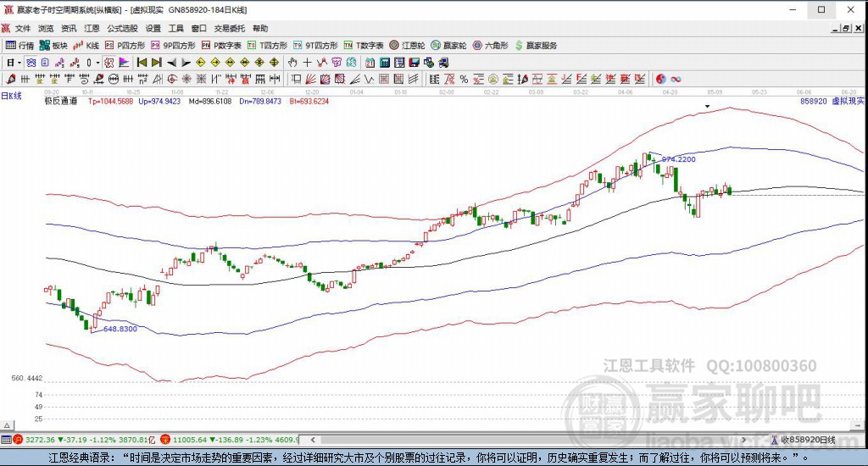This screenshot has width=868, height=466.
Task: Restore the inner document window
Action: [x=846, y=28]
